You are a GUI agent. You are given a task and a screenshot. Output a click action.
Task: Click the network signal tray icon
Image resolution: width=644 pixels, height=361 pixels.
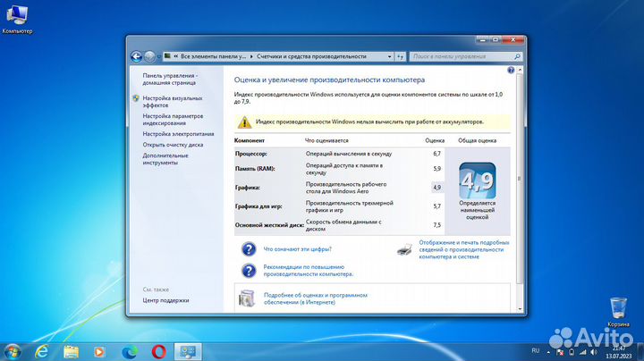(583, 352)
